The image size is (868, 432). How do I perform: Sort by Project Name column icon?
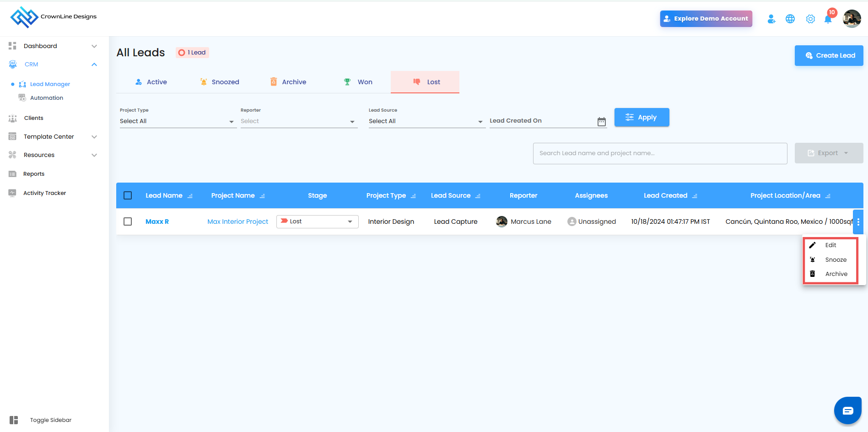tap(263, 196)
